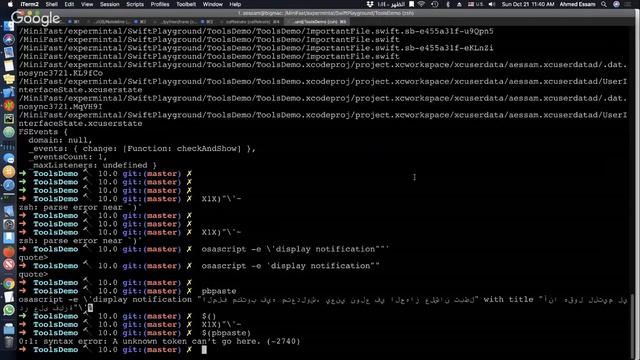Viewport: 640px width, 360px height.
Task: Switch to the caffeinate tab ⌘4
Action: 251,22
